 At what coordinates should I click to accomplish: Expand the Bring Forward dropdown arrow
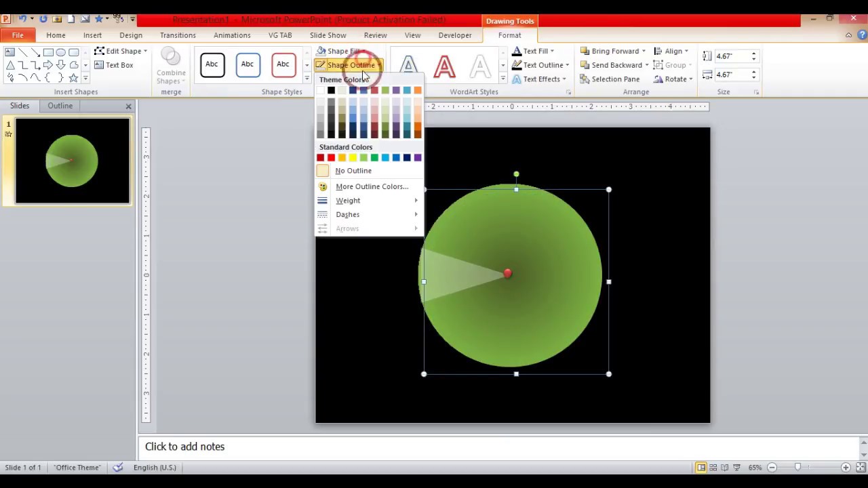click(644, 52)
